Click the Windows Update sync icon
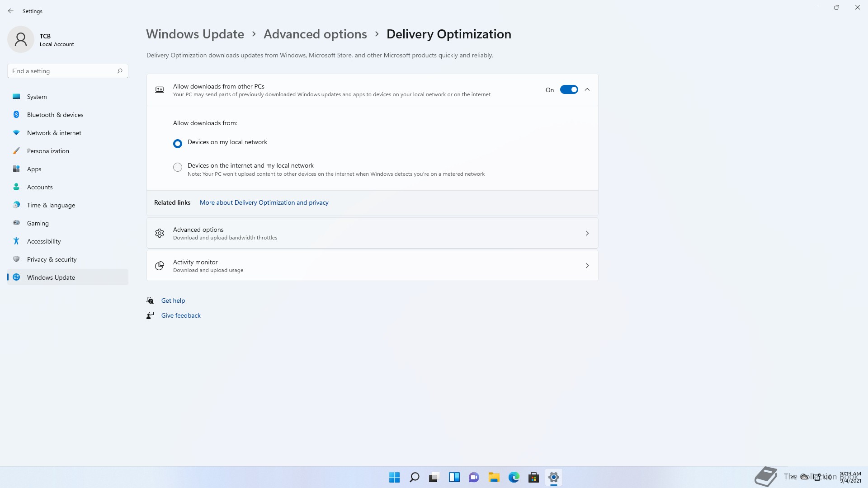Screen dimensions: 868x488 point(16,277)
